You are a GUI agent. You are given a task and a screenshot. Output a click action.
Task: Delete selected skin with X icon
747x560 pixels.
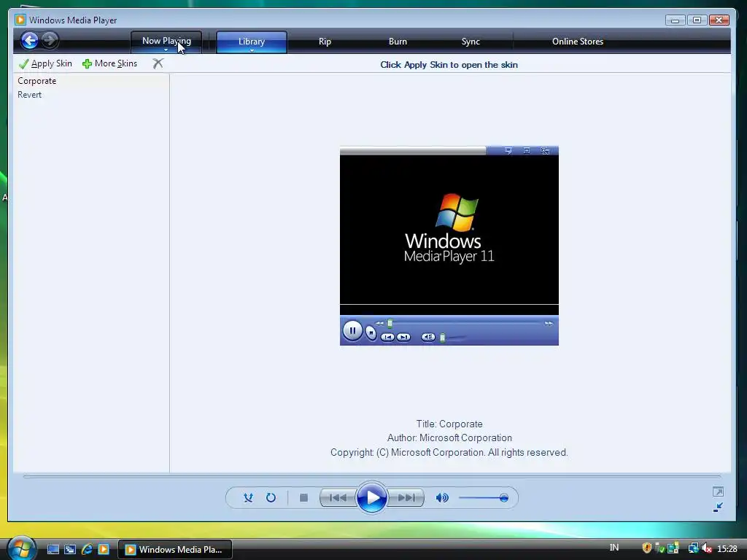pos(158,63)
